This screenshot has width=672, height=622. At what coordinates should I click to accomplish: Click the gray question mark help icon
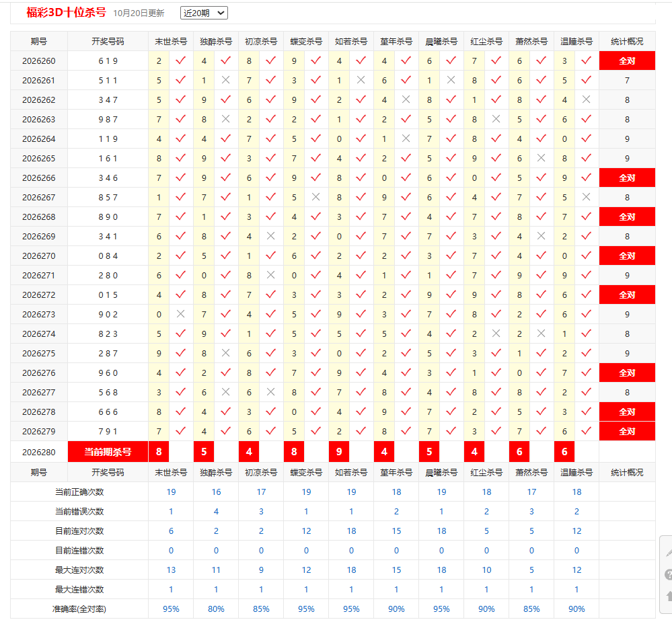668,574
